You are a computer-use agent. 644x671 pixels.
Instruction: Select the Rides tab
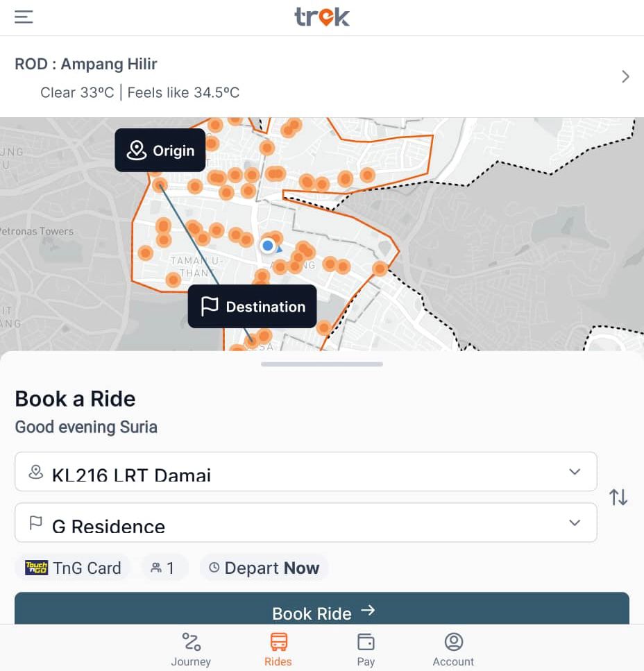point(278,649)
